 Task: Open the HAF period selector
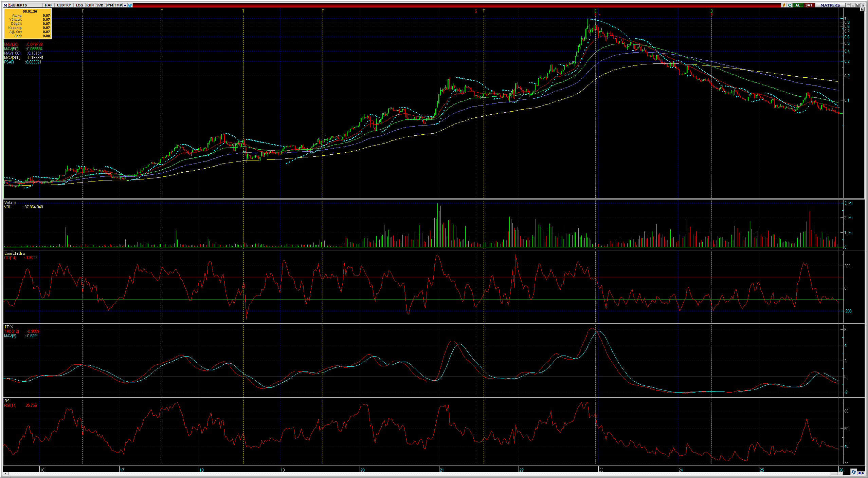[49, 5]
